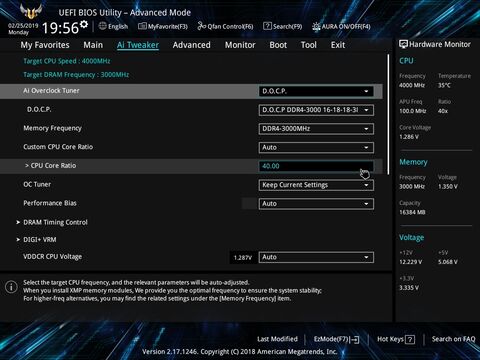Click the 02/25/2019 date
Screen dimensions: 480x360
point(23,25)
